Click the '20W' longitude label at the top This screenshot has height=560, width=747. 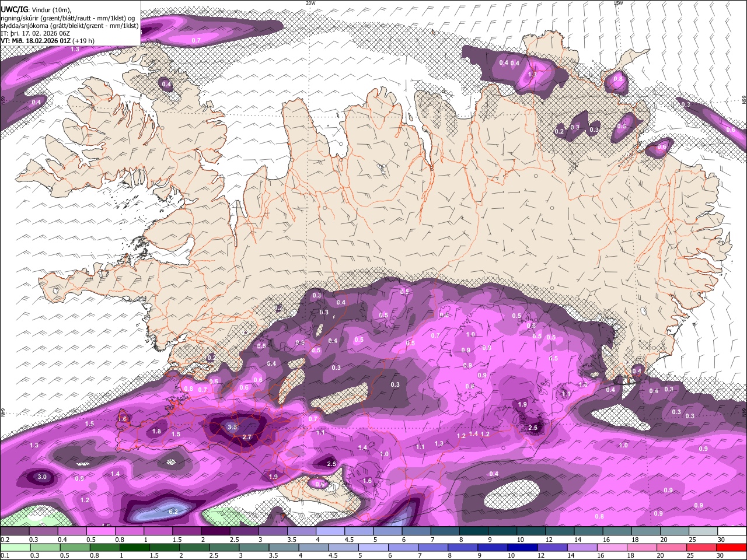[x=310, y=2]
